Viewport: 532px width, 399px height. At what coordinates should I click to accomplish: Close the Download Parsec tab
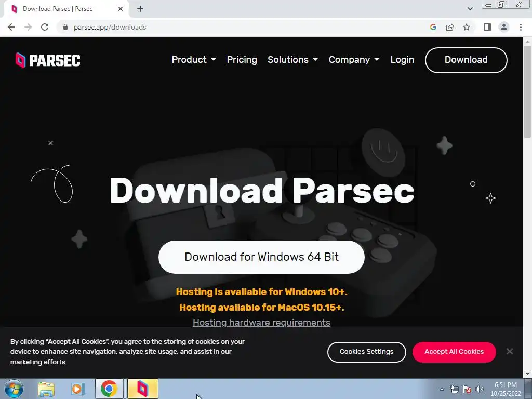pos(121,9)
